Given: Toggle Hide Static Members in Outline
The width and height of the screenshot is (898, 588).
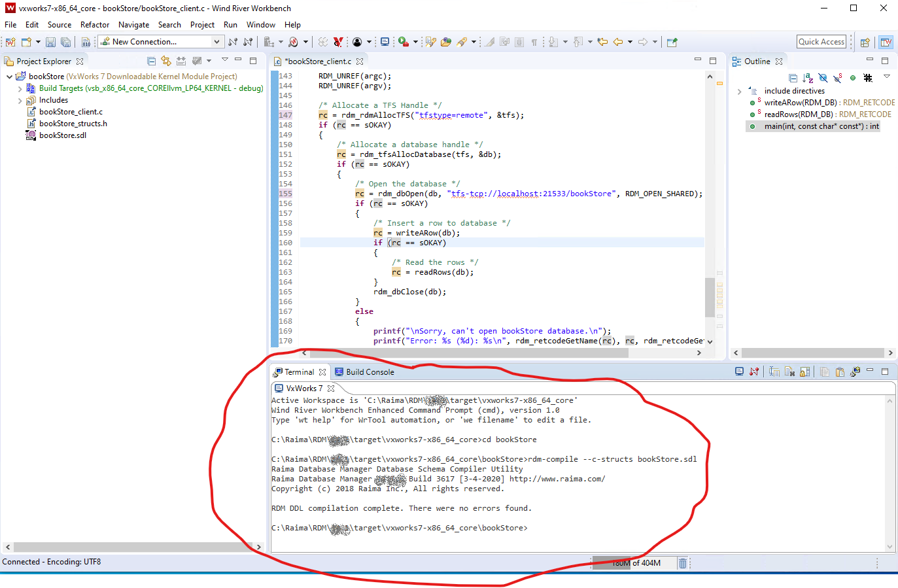Looking at the screenshot, I should click(x=838, y=78).
